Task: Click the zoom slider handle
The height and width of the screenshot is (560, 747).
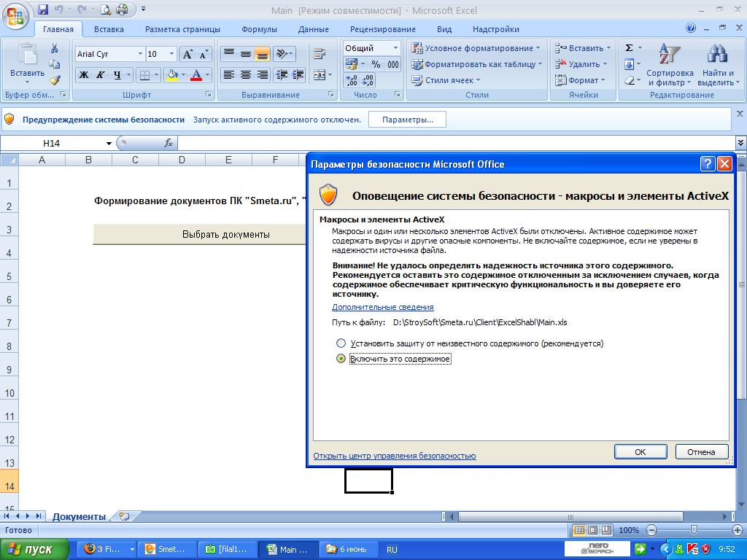Action: click(x=694, y=530)
